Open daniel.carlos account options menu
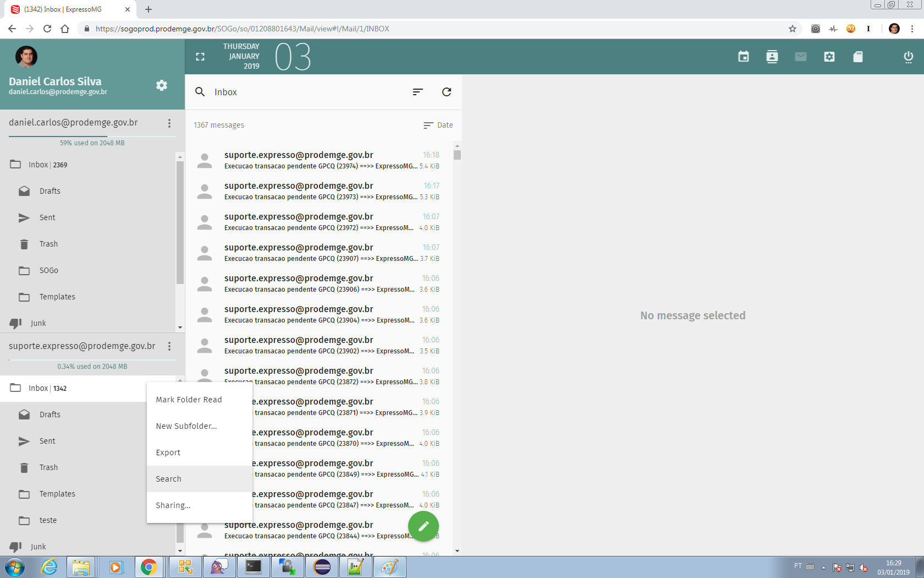Screen dimensions: 924x578 click(x=169, y=123)
